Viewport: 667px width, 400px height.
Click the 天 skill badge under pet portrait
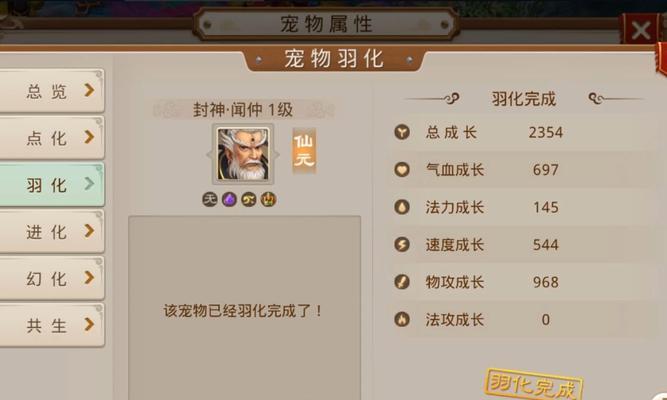click(210, 199)
